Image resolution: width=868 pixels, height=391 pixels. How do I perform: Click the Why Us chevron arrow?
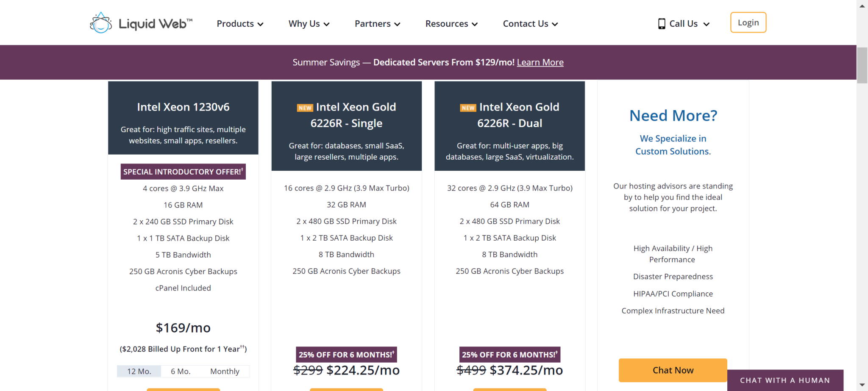click(326, 24)
